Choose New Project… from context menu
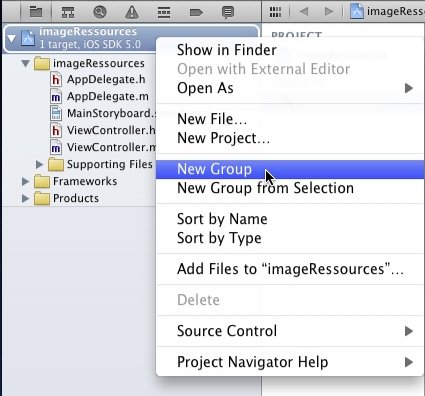 pyautogui.click(x=290, y=138)
